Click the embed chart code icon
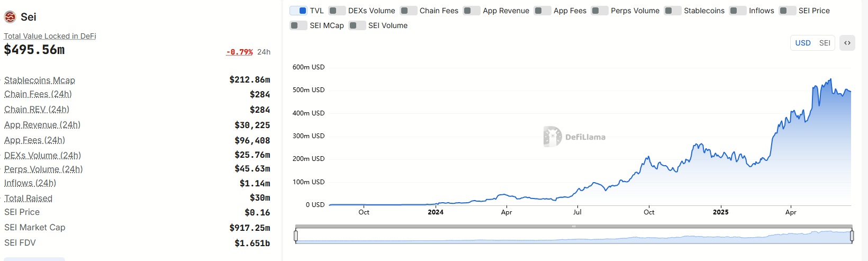The width and height of the screenshot is (868, 261). [x=847, y=43]
